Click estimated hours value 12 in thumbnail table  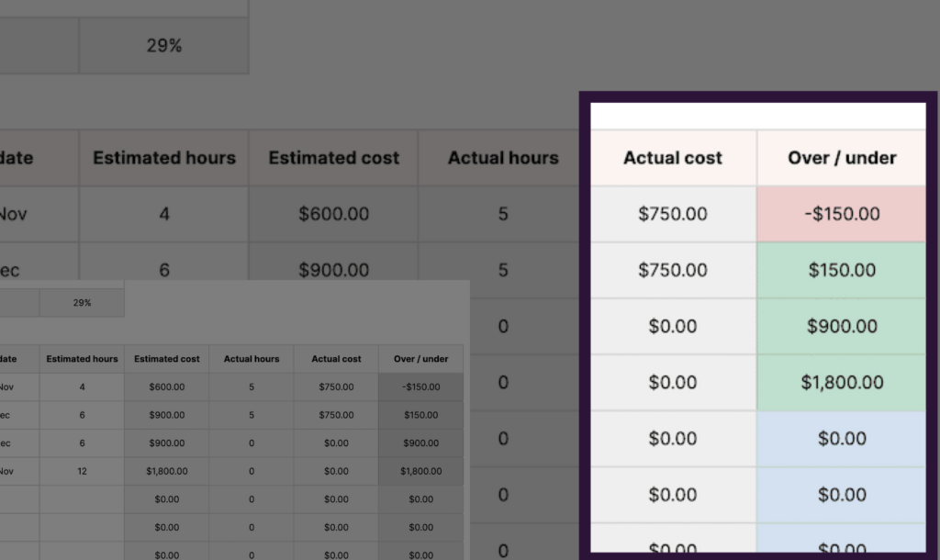[83, 471]
